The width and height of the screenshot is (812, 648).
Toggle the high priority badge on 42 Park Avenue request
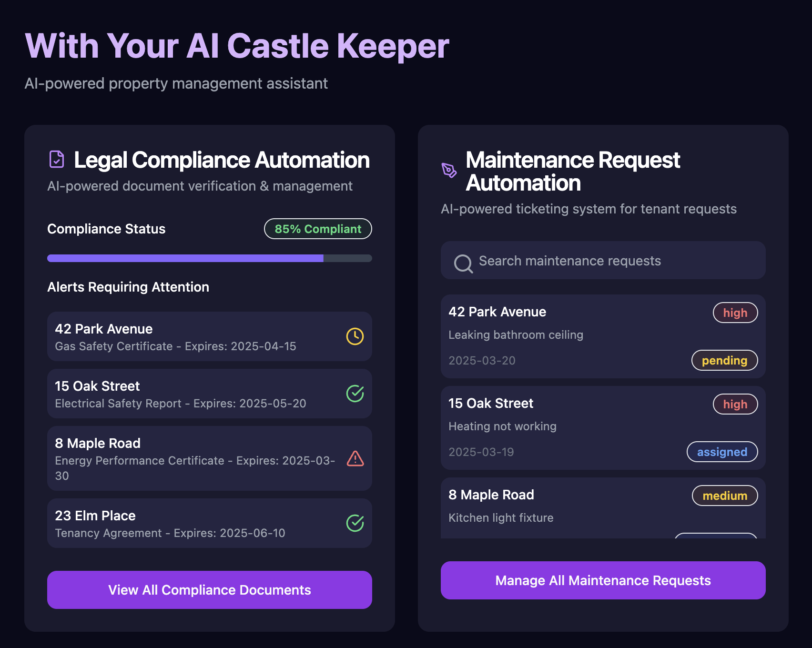tap(735, 313)
